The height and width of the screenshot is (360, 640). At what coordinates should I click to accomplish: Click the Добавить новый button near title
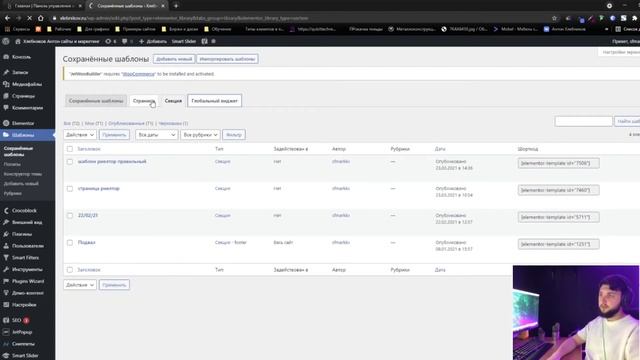coord(174,59)
